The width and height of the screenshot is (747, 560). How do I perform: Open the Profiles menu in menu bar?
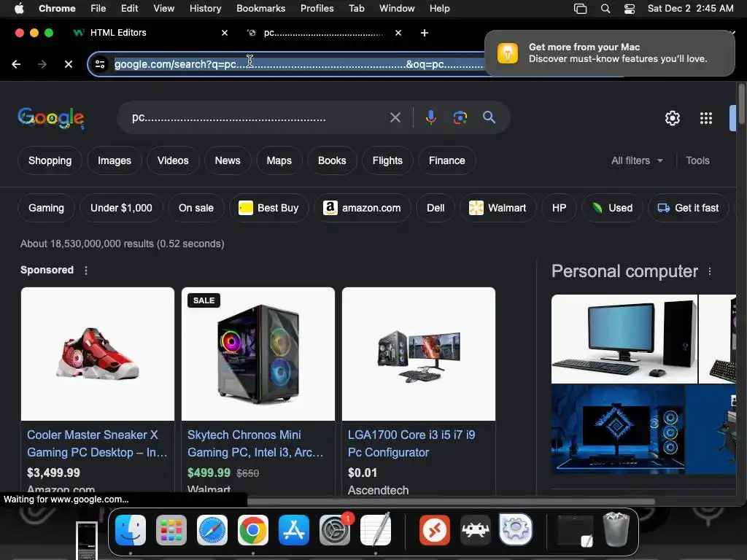click(x=317, y=9)
